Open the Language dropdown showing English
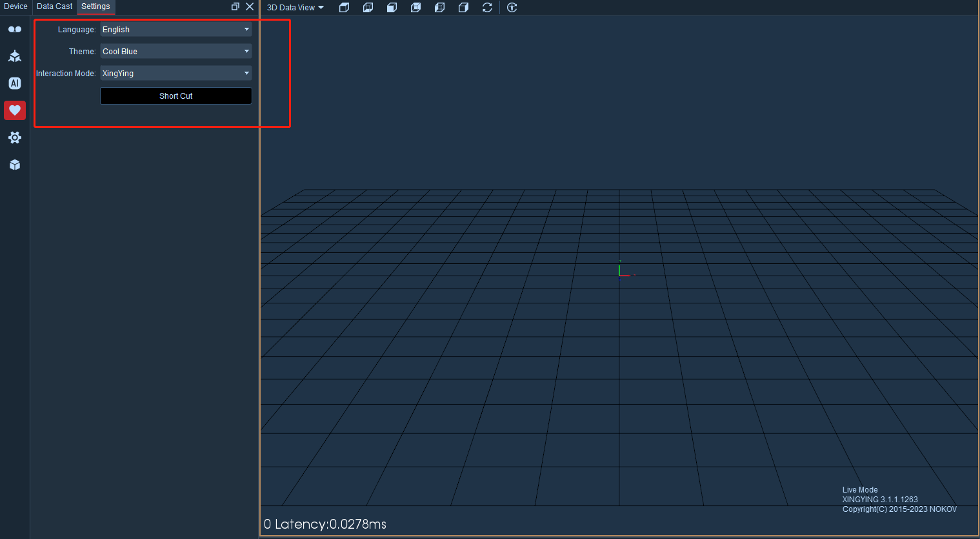980x539 pixels. pyautogui.click(x=175, y=29)
